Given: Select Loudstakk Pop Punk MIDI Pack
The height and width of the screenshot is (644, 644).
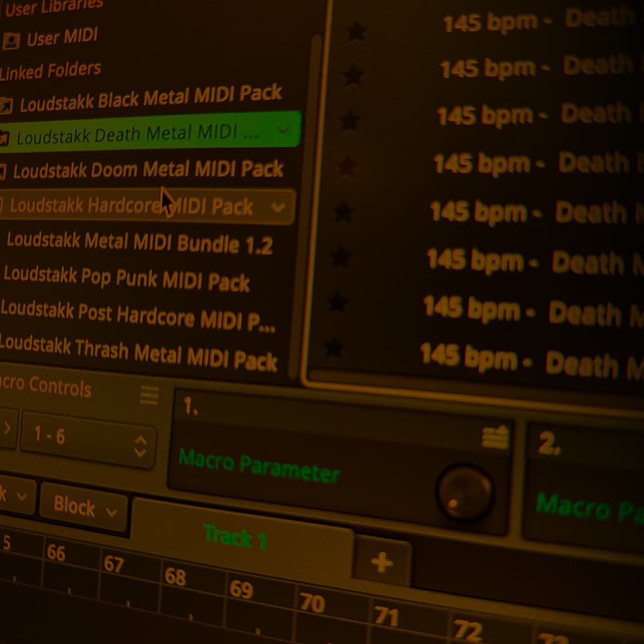Looking at the screenshot, I should [x=126, y=279].
